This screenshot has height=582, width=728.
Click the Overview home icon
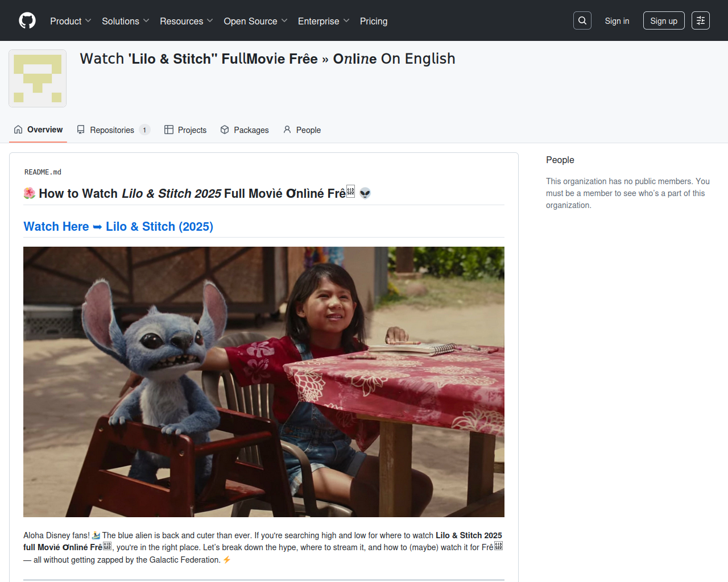point(18,130)
